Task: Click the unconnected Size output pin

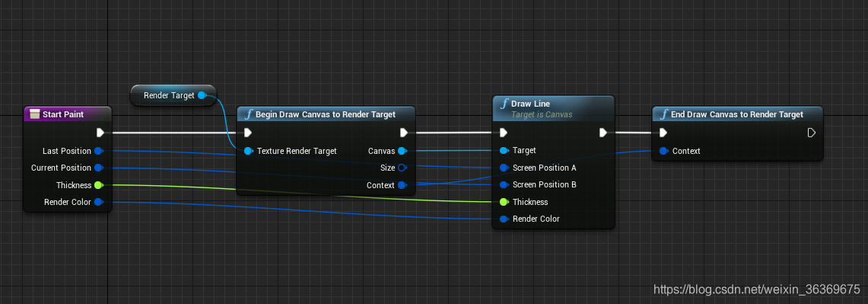Action: [402, 168]
